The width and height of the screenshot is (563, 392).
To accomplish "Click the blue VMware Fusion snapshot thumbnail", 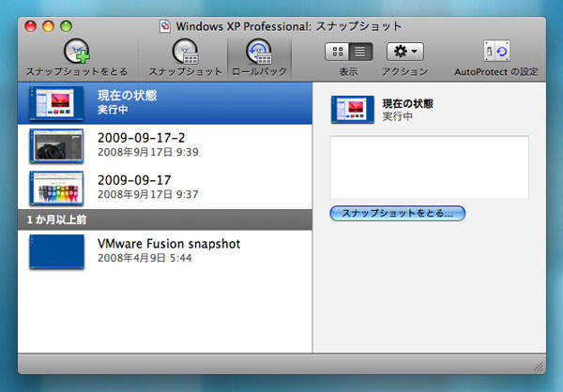I will coord(56,251).
